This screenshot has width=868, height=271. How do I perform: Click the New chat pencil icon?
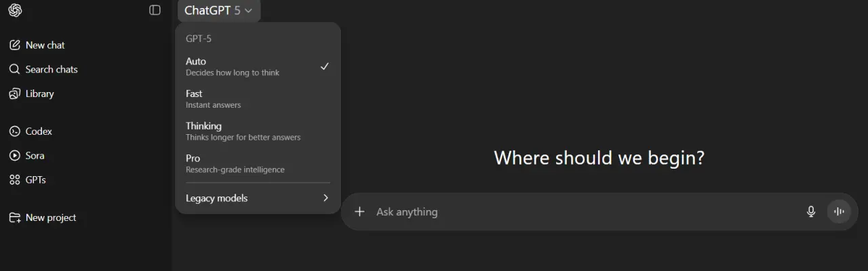coord(14,45)
